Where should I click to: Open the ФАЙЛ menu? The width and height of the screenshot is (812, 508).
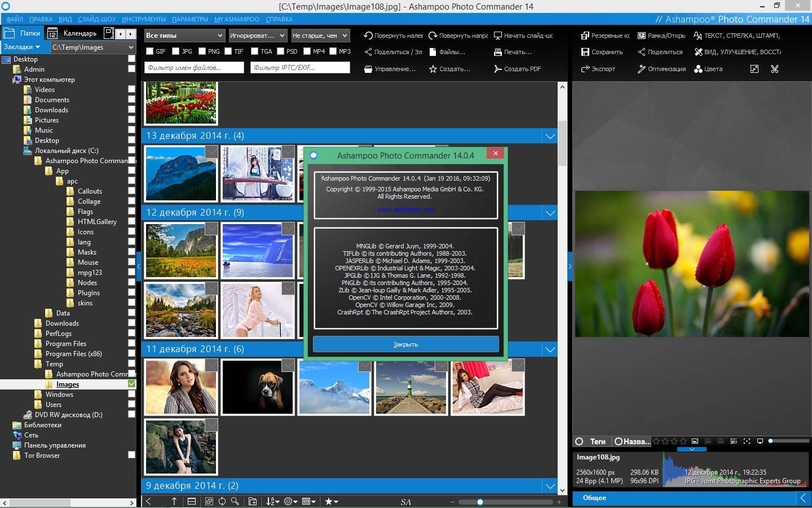tap(15, 19)
